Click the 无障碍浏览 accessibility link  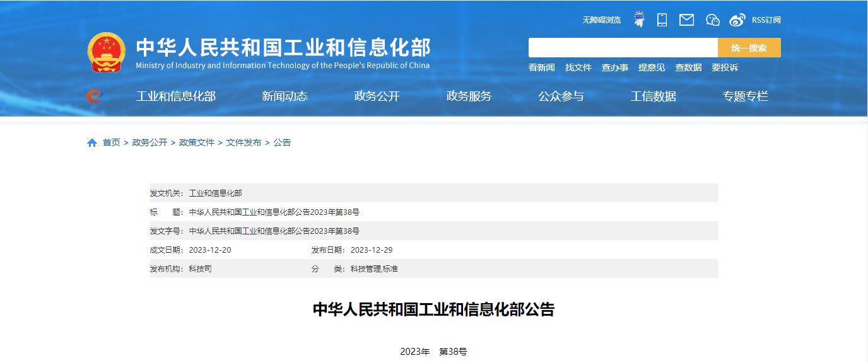tap(601, 20)
